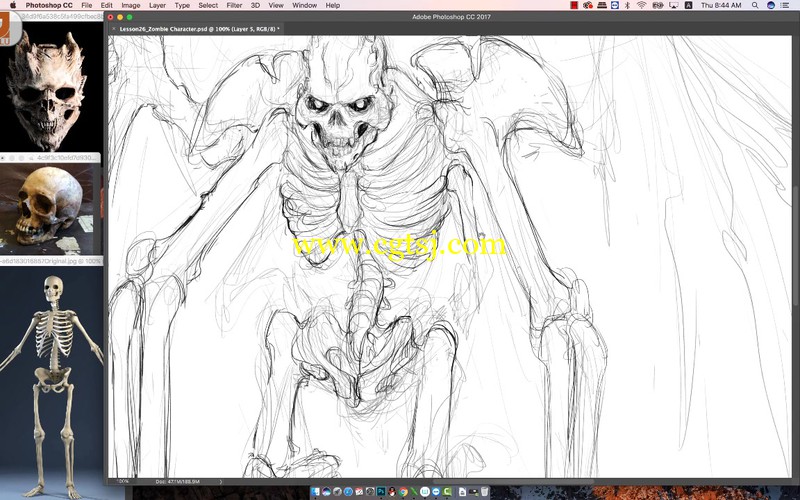Screen dimensions: 800x500
Task: Click the horizontal scrollbar of the canvas
Action: 513,481
